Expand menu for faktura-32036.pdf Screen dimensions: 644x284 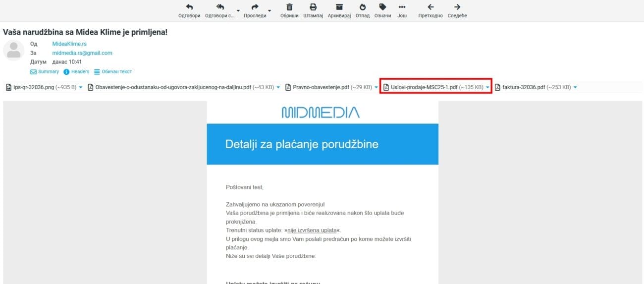575,88
